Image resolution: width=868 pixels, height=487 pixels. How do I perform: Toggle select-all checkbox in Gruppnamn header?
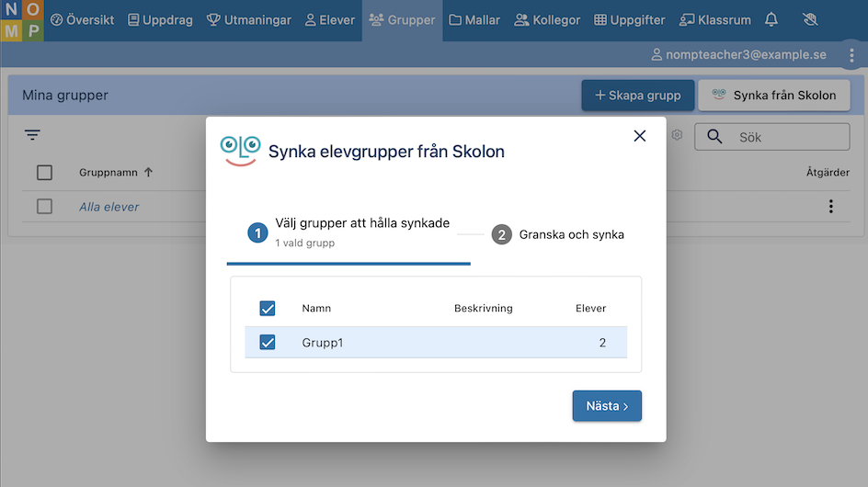pos(44,173)
